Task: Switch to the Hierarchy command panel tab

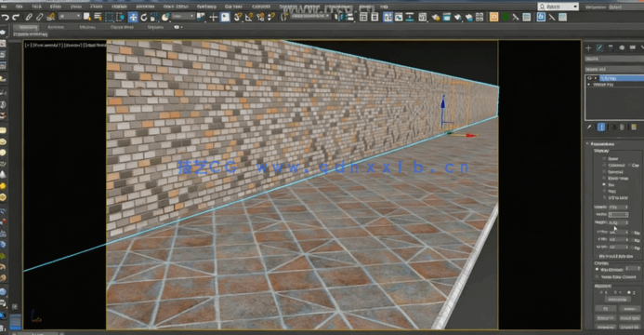Action: (611, 47)
